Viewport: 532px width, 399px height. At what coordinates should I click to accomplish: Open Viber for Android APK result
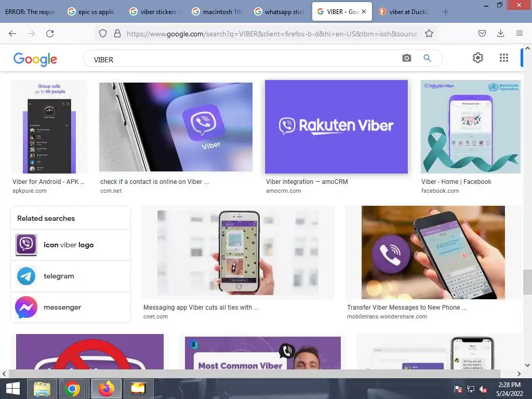(48, 182)
